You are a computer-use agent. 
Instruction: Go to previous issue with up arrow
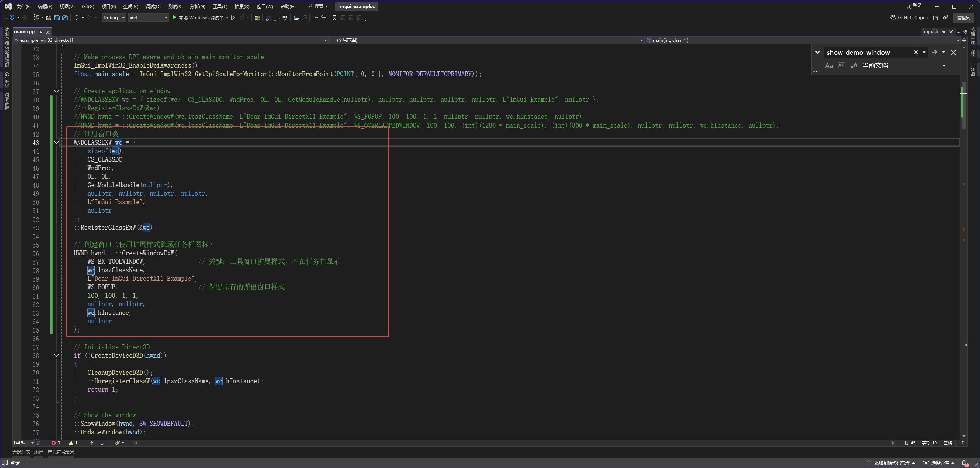(x=91, y=443)
